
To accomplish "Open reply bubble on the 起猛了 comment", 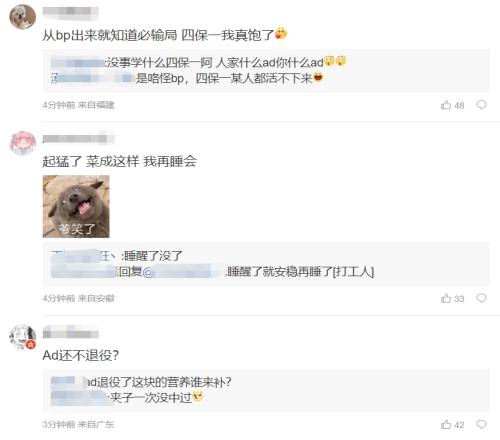I will pos(481,298).
